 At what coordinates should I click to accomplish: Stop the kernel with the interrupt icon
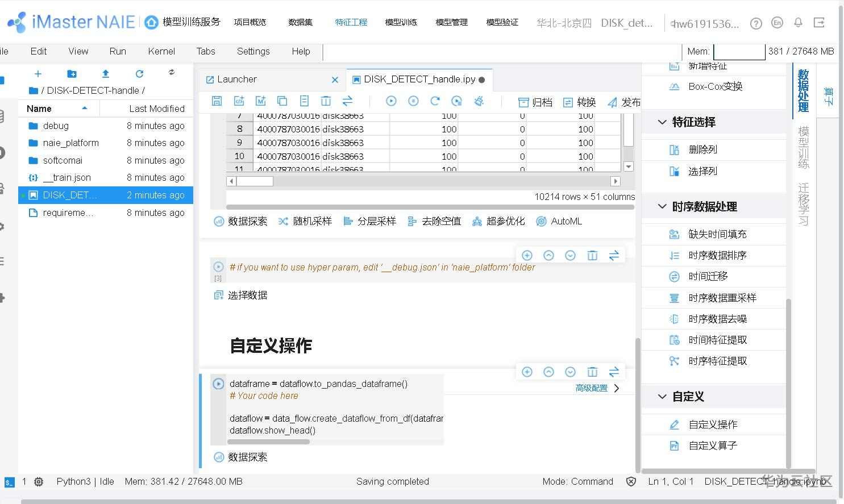[413, 101]
